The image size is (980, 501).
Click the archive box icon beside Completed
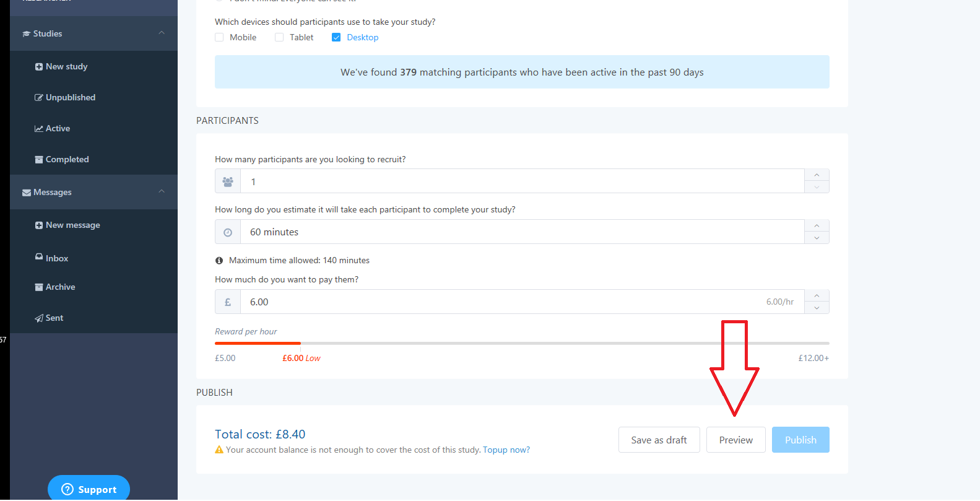click(x=39, y=160)
